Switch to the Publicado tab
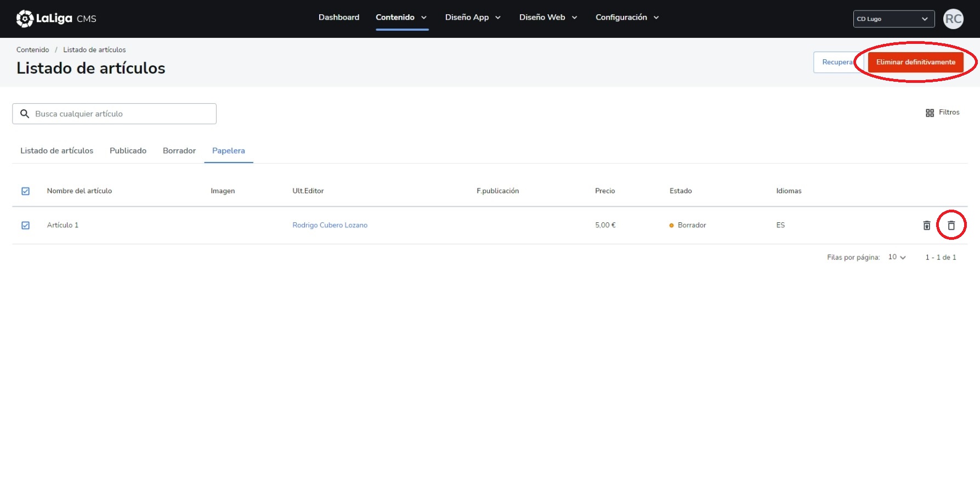The image size is (980, 495). click(128, 151)
